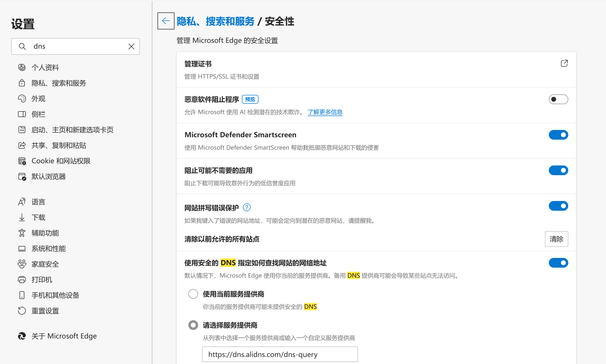This screenshot has height=364, width=606.
Task: Click the 管理证书 row title
Action: [x=198, y=64]
